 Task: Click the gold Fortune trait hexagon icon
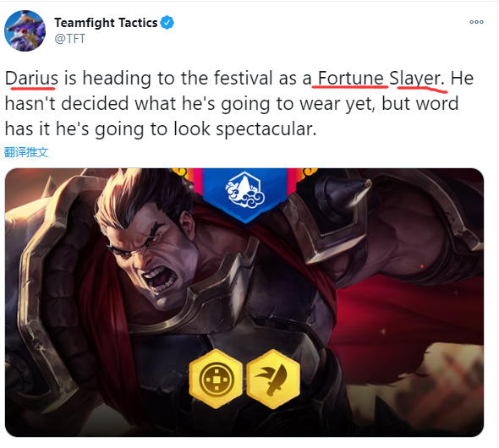click(x=216, y=379)
